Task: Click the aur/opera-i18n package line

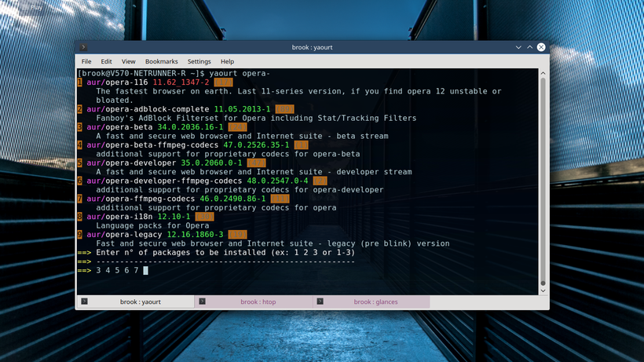Action: click(x=146, y=217)
